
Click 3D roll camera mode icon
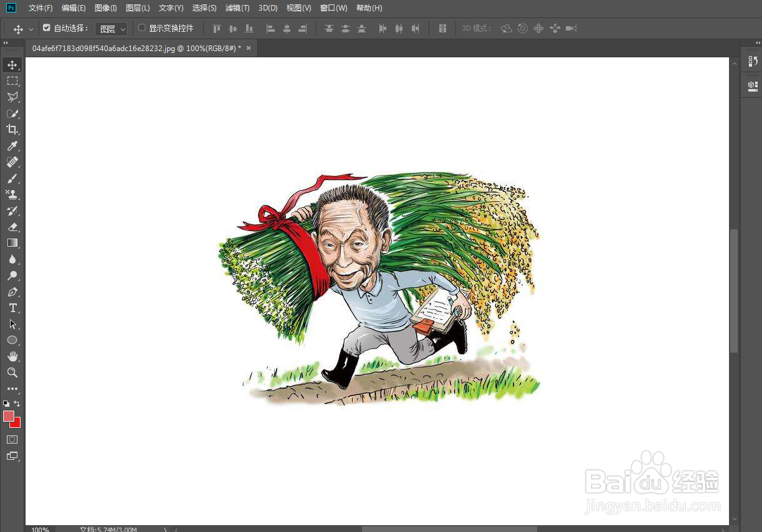(x=523, y=29)
